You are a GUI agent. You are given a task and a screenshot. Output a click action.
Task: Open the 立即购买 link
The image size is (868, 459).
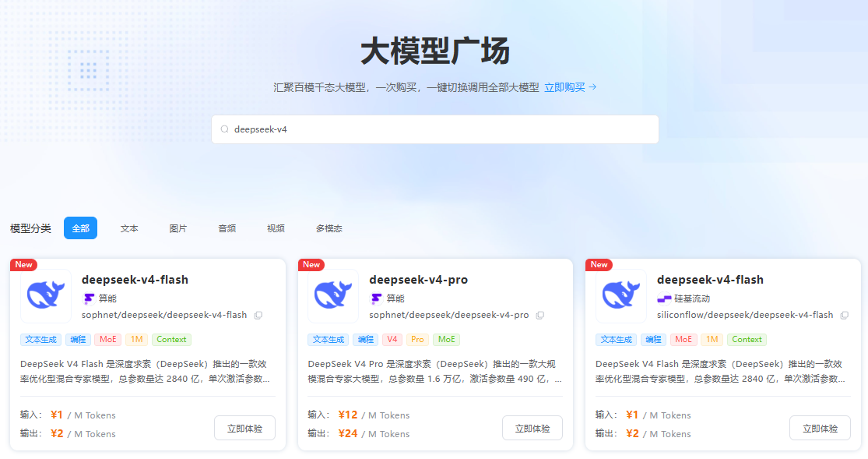point(570,87)
